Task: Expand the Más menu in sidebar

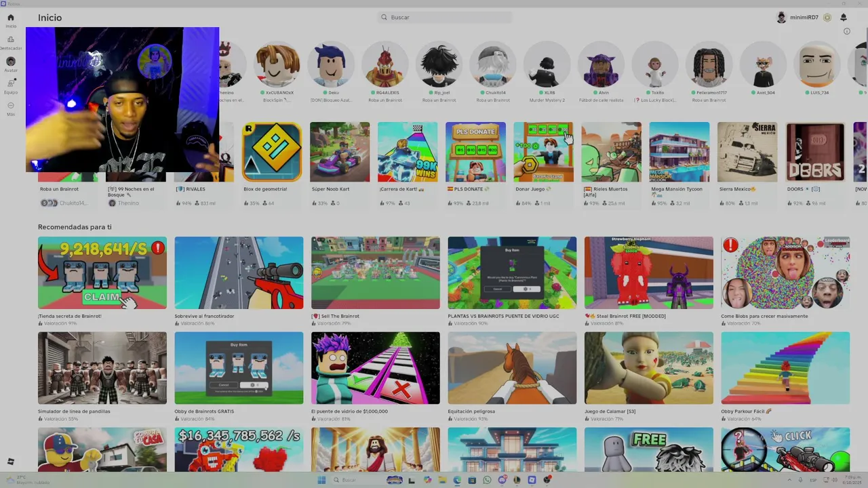Action: (10, 105)
